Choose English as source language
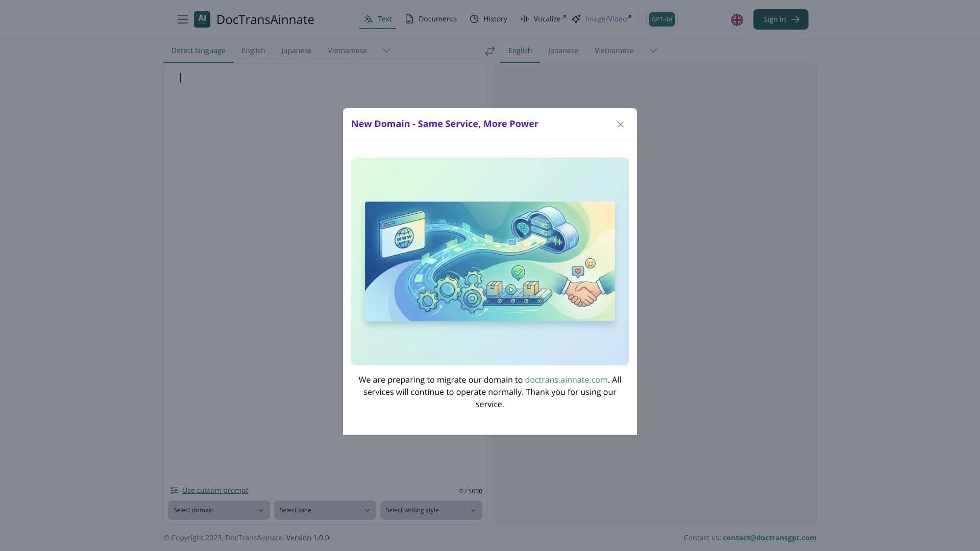The image size is (980, 551). click(253, 51)
